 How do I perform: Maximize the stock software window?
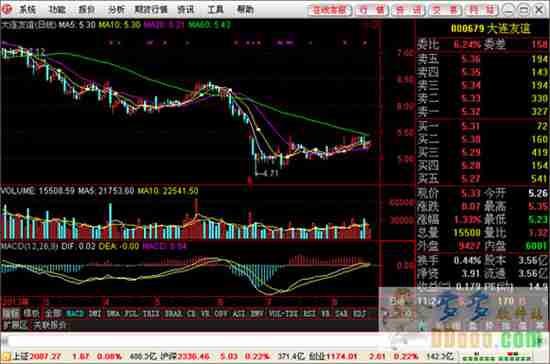click(x=523, y=10)
